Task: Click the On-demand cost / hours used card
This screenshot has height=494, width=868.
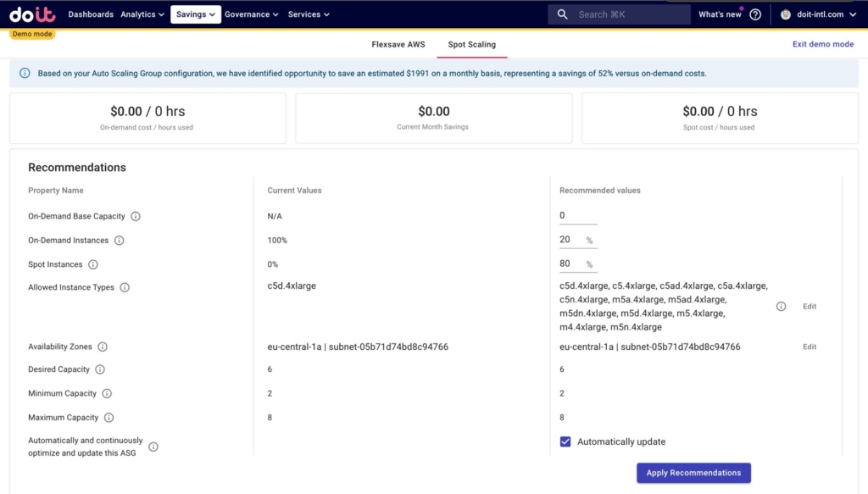Action: coord(147,119)
